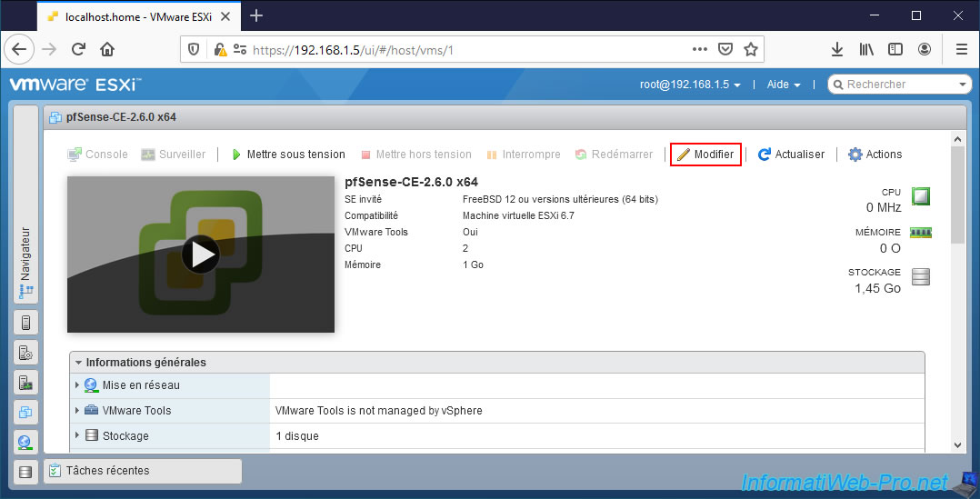
Task: Click the Pocket save icon
Action: pyautogui.click(x=725, y=49)
